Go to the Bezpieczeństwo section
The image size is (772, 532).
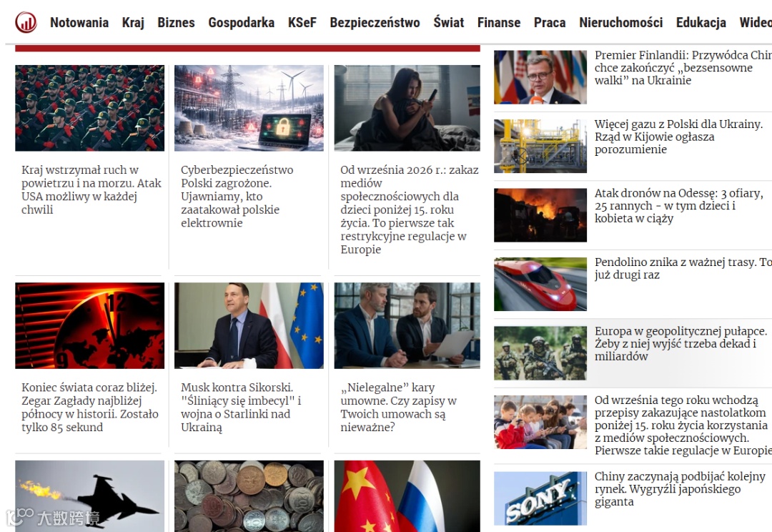[x=375, y=23]
